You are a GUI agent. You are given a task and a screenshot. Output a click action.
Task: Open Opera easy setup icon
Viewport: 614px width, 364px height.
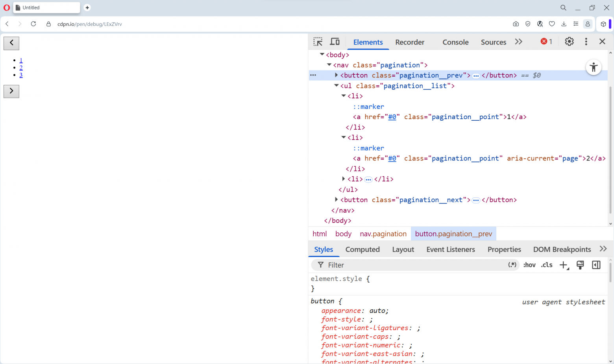[x=576, y=24]
